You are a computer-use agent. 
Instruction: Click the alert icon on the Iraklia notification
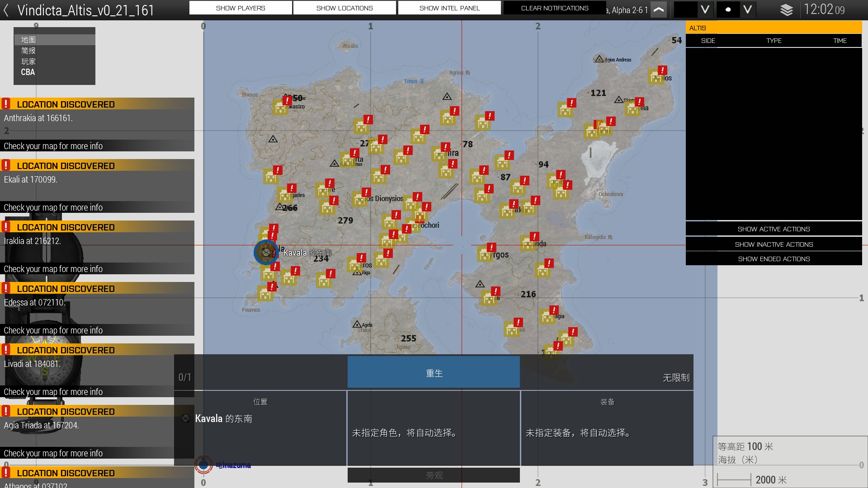(x=6, y=226)
